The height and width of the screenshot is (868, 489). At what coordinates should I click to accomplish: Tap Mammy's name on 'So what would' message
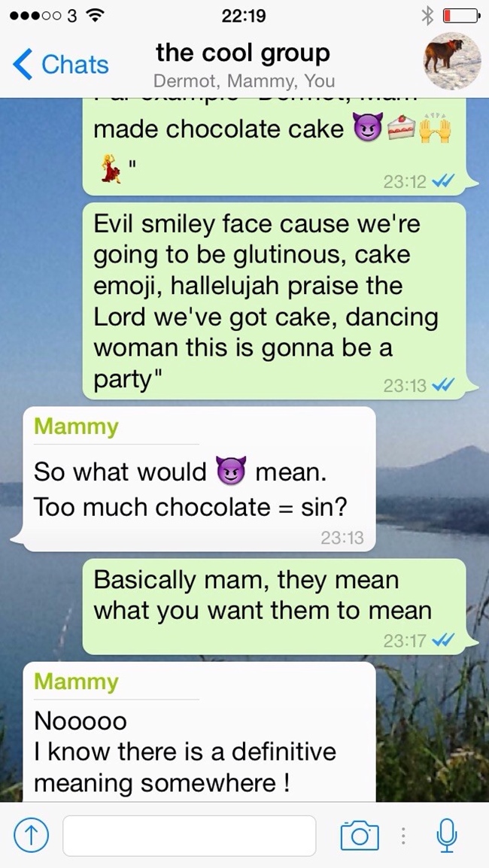[76, 426]
